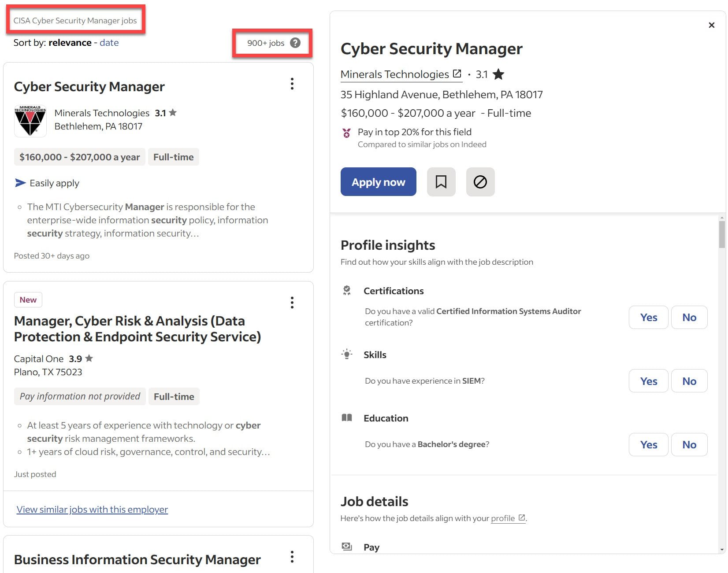This screenshot has height=573, width=728.
Task: Click the Skills lightbulb icon
Action: click(x=347, y=354)
